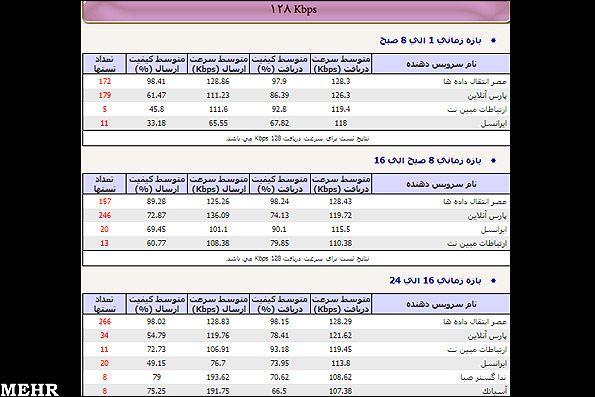Open the "بازه زمانی 1 الی 8 صبح" heading
Image resolution: width=595 pixels, height=397 pixels.
coord(430,40)
